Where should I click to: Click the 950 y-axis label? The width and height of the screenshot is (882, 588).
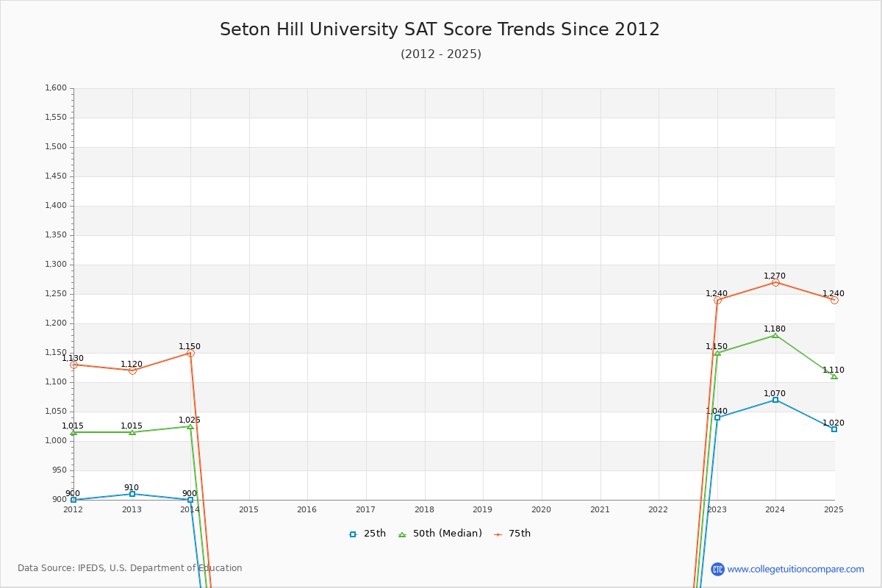click(x=60, y=470)
